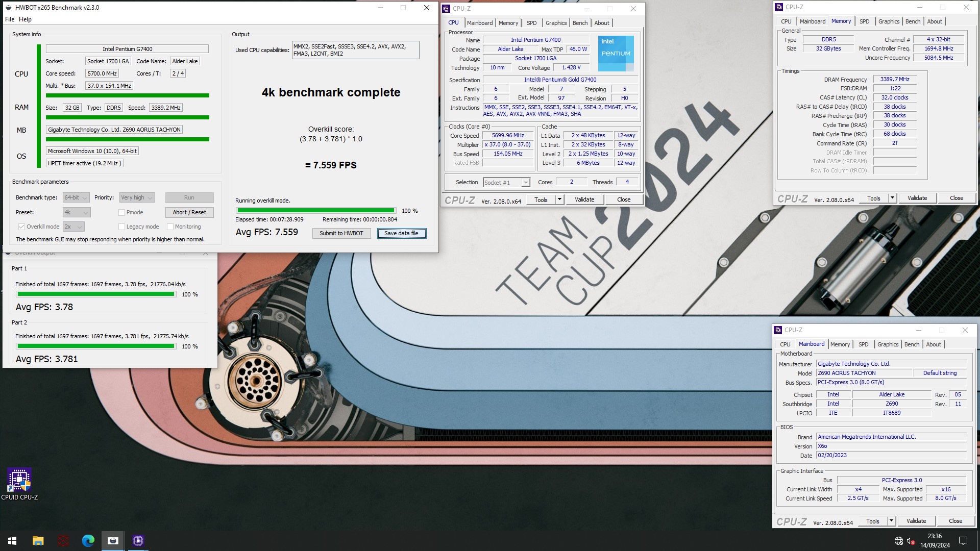Click the Part 1 progress bar
This screenshot has width=980, height=551.
click(96, 294)
